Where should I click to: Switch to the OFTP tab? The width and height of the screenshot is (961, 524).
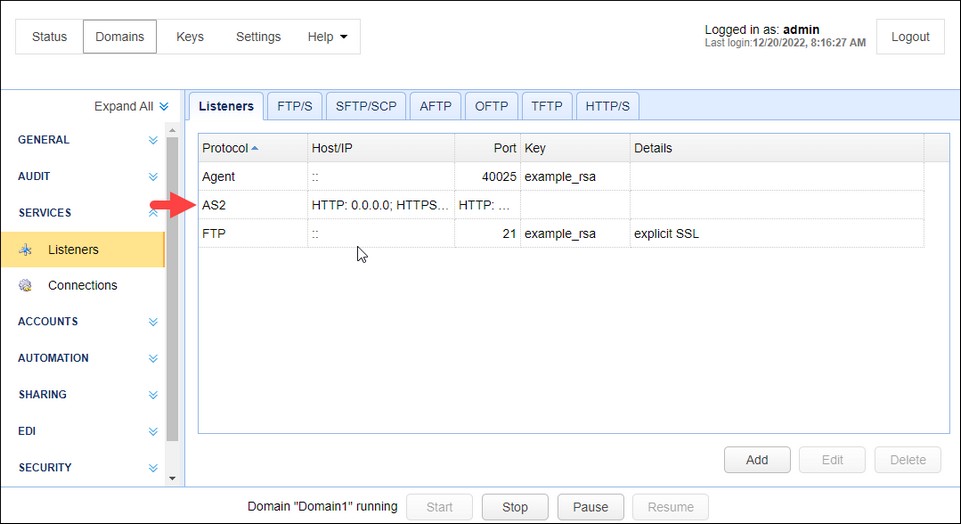(x=492, y=106)
